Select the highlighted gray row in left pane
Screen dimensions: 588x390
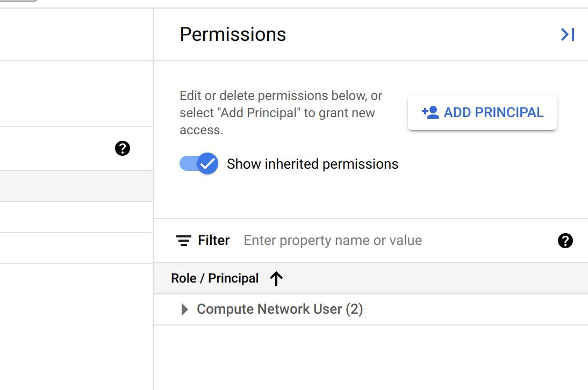point(76,186)
